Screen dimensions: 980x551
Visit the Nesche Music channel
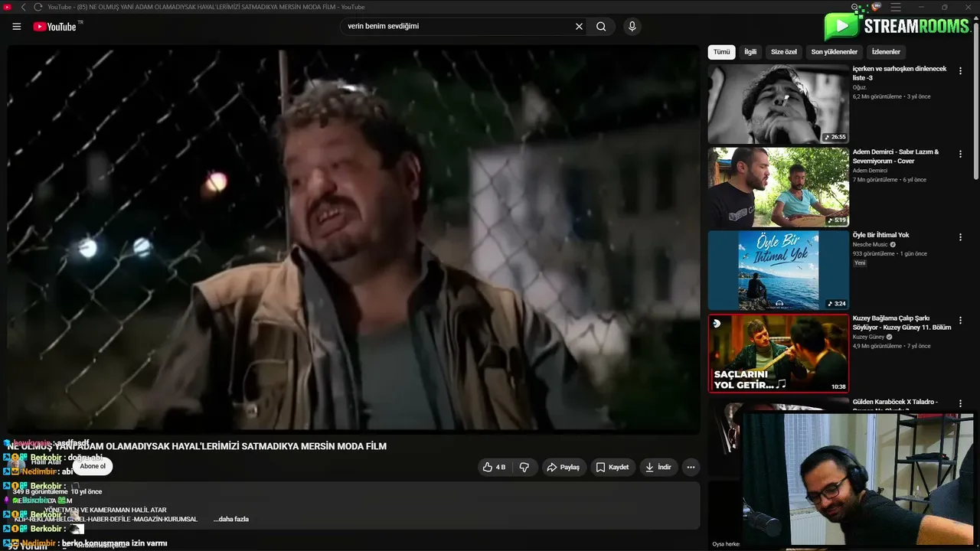coord(871,245)
